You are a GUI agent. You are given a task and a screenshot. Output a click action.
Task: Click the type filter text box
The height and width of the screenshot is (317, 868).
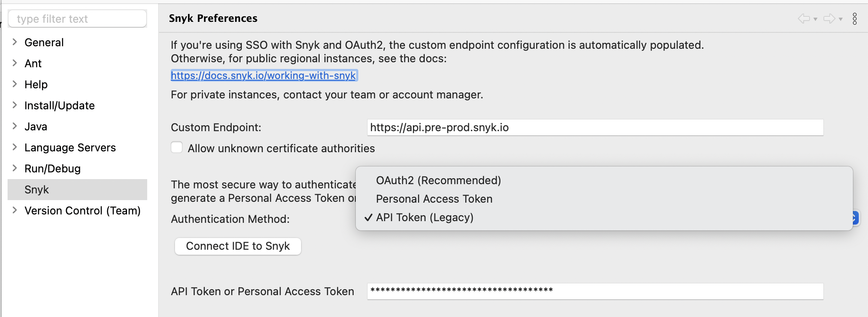point(77,19)
